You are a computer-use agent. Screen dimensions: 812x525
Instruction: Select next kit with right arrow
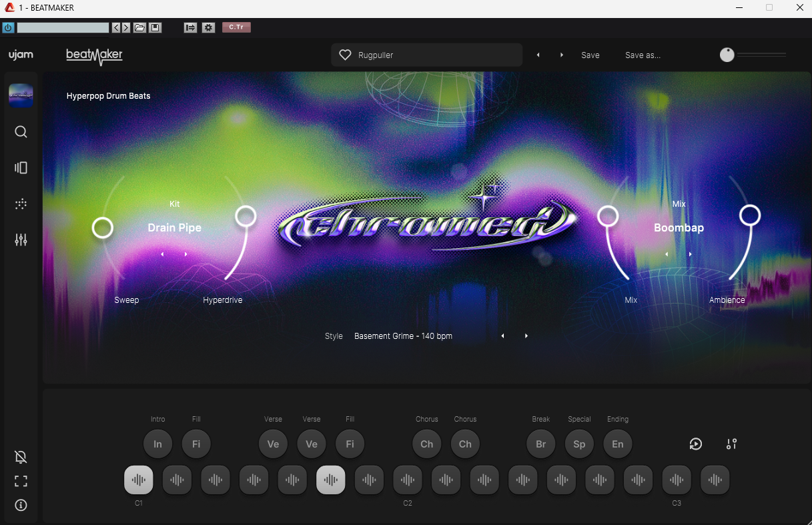click(x=186, y=254)
